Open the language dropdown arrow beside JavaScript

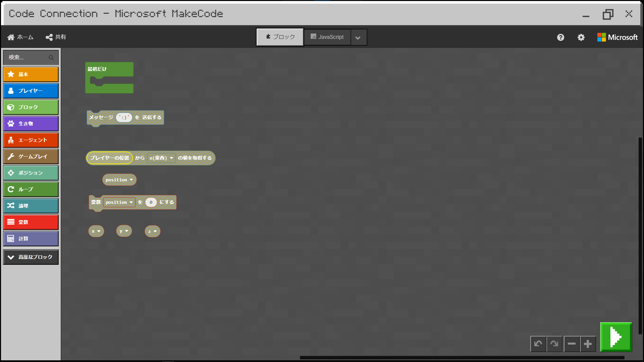tap(358, 38)
